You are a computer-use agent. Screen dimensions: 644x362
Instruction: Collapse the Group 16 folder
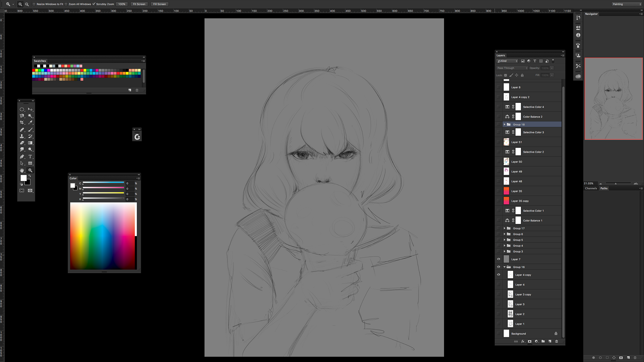tap(504, 267)
